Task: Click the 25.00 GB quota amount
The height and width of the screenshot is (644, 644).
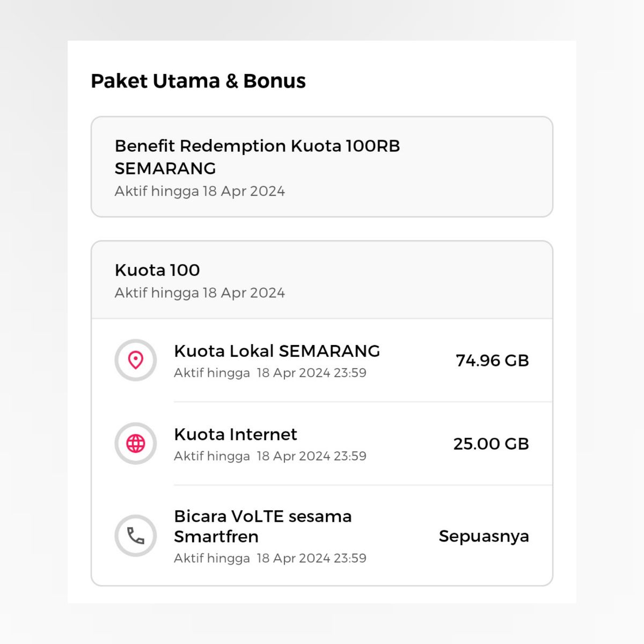Action: click(492, 444)
